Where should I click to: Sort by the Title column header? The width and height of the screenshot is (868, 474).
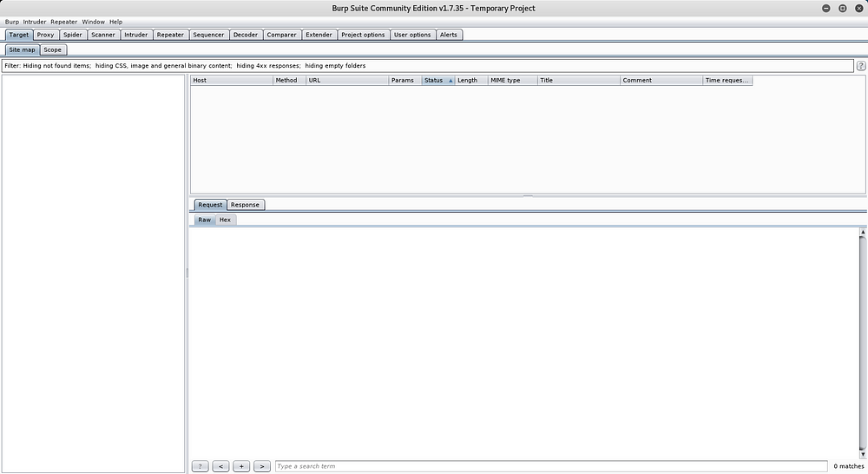[578, 80]
